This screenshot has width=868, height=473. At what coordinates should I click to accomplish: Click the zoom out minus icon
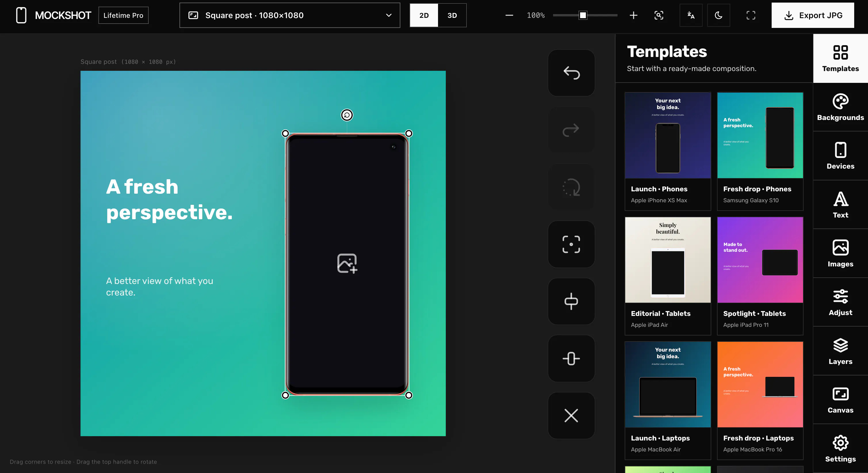(509, 15)
